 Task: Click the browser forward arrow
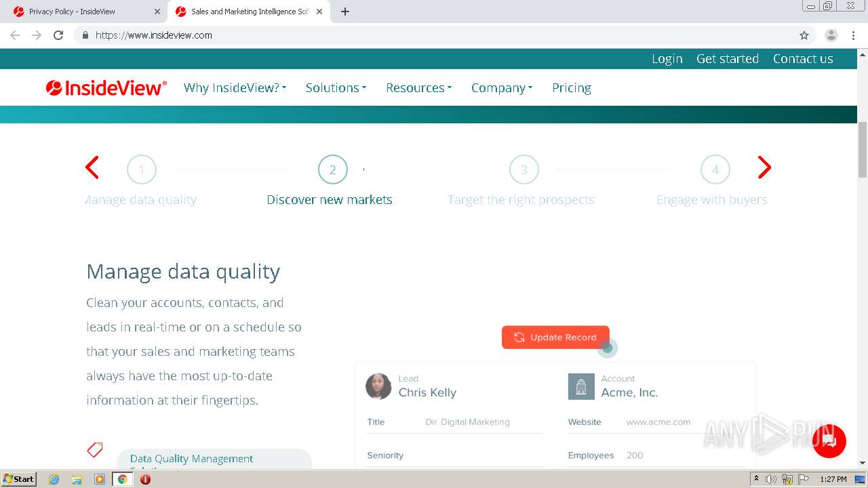(x=37, y=35)
